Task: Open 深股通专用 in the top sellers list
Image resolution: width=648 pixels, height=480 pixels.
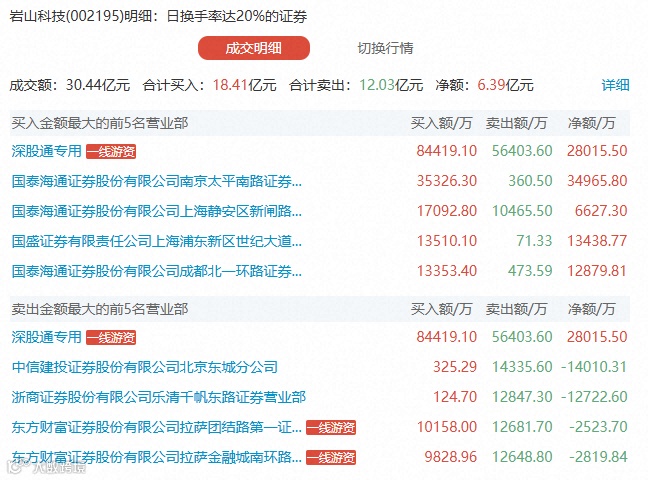Action: pos(46,337)
